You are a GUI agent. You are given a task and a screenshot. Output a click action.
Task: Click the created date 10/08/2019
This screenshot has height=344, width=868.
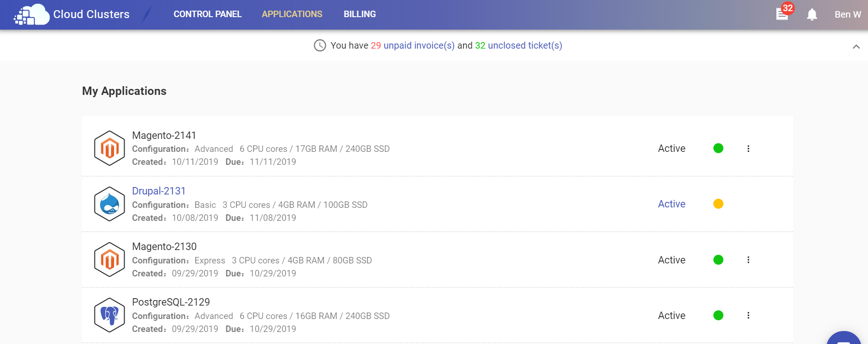click(x=195, y=218)
